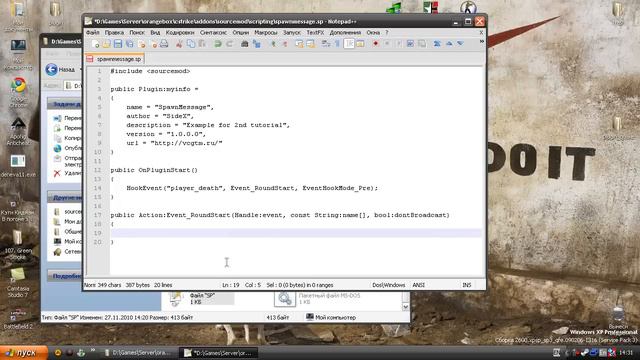Click the Dos\Windows status bar entry
This screenshot has width=640, height=360.
(x=388, y=285)
